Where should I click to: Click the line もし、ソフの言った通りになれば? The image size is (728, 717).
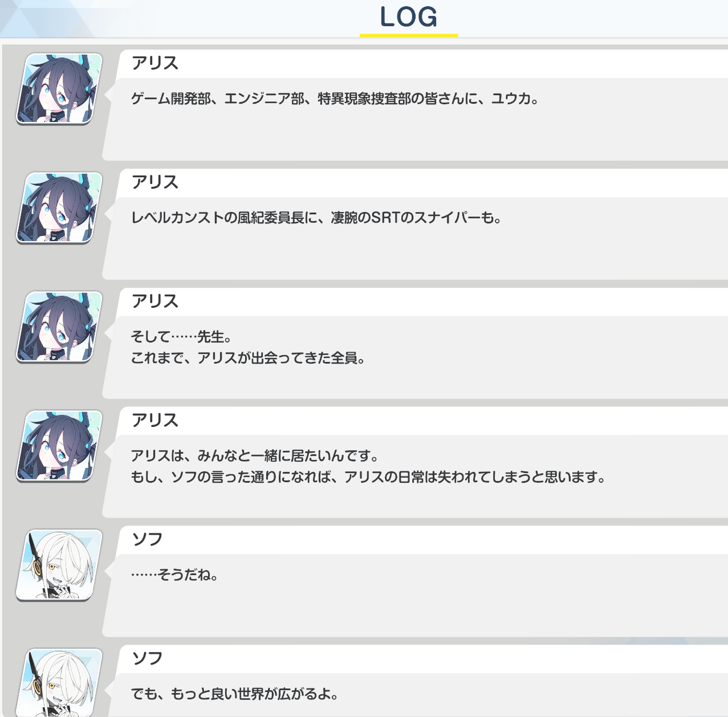[x=368, y=477]
